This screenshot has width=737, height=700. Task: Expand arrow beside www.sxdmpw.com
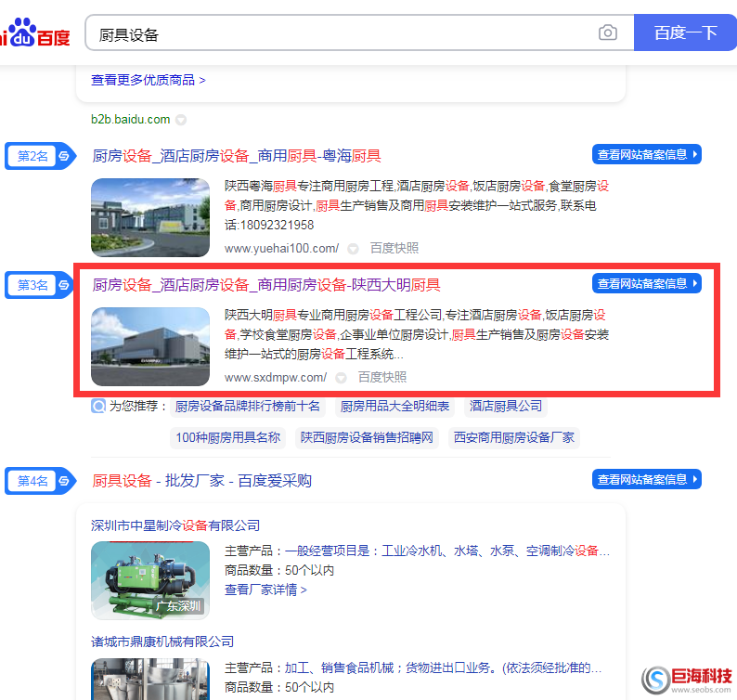pos(341,378)
